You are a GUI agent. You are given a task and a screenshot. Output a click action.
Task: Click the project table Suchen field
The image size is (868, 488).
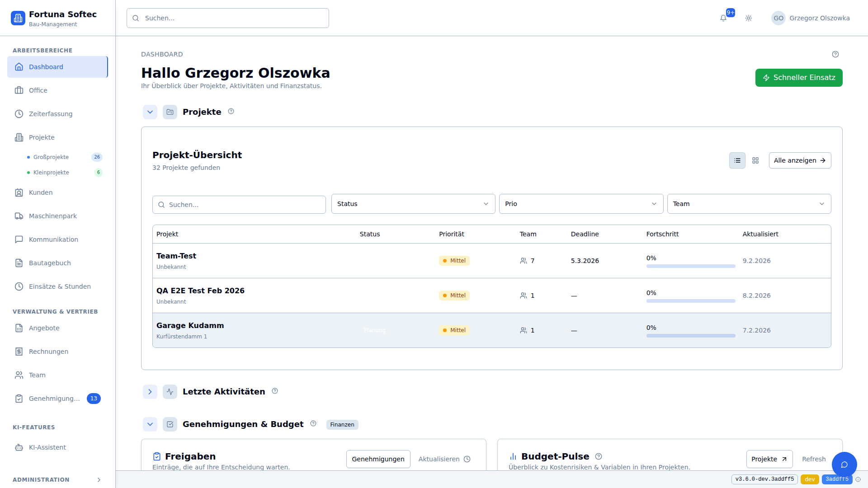click(x=239, y=205)
